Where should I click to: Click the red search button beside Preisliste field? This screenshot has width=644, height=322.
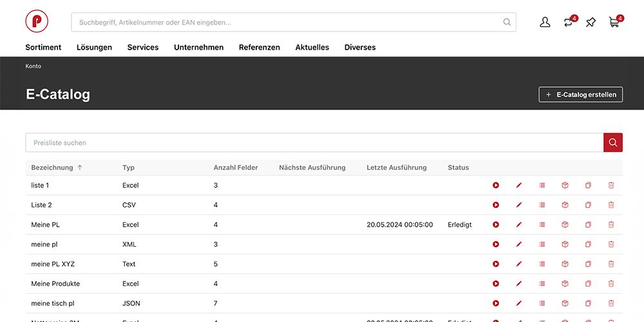click(x=612, y=143)
